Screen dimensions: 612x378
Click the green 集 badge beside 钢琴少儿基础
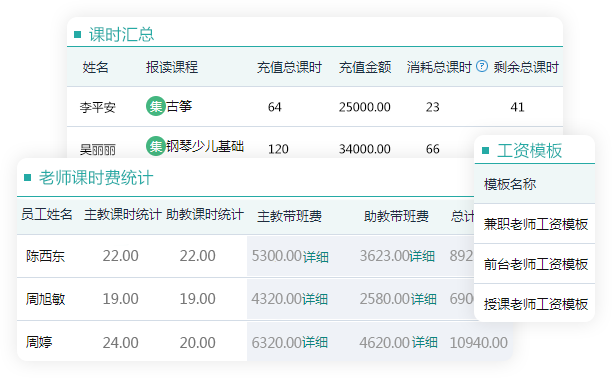(x=156, y=146)
